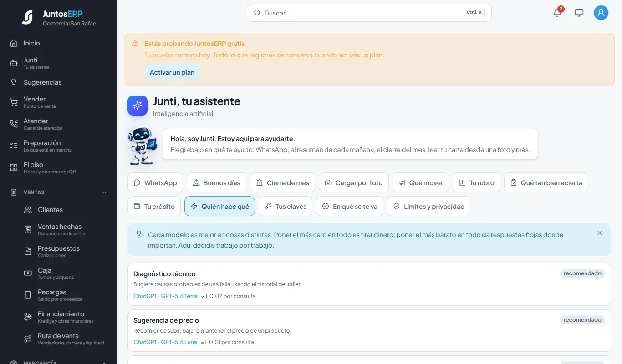Click the Vender shopping cart icon
This screenshot has height=364, width=622.
[x=14, y=102]
